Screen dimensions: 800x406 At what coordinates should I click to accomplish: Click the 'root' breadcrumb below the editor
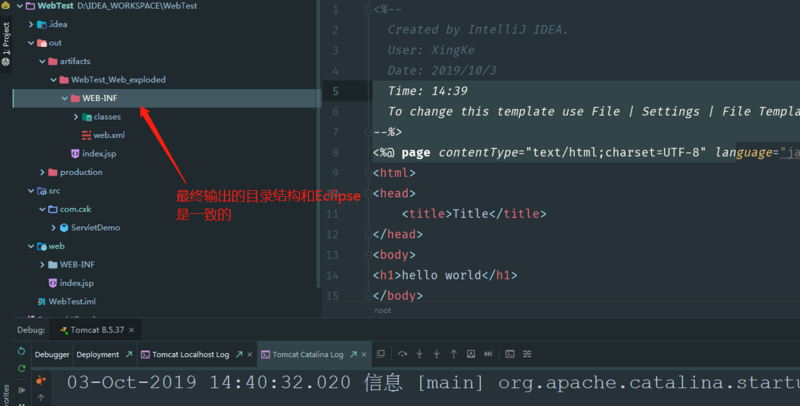coord(383,310)
